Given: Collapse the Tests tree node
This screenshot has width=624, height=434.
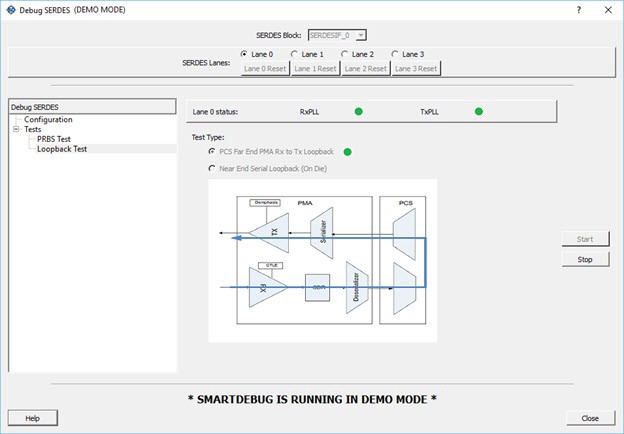Looking at the screenshot, I should (x=16, y=129).
